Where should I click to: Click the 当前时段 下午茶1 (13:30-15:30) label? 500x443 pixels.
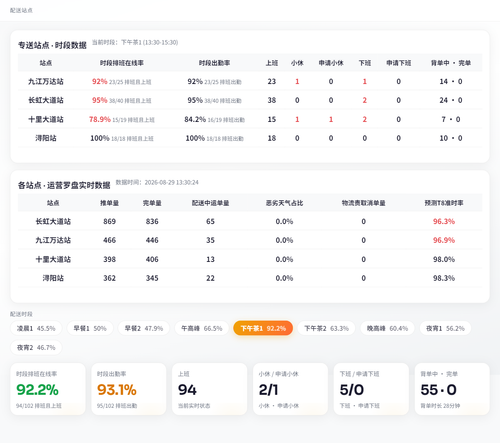pyautogui.click(x=135, y=42)
